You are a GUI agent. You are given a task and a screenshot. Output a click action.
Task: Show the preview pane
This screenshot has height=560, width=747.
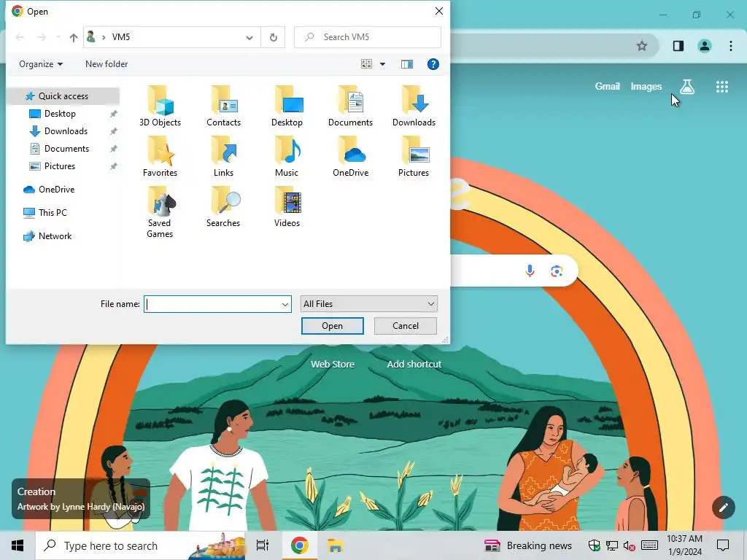click(x=407, y=64)
